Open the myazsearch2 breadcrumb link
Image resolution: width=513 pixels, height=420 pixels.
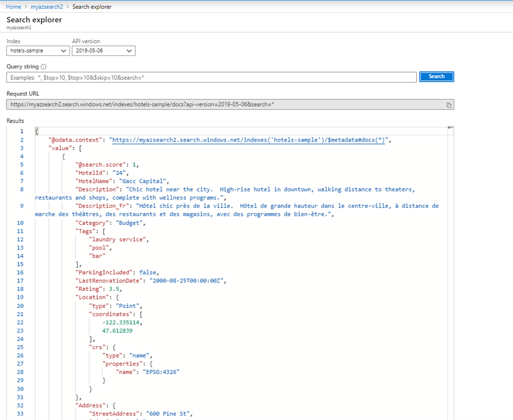pos(47,7)
